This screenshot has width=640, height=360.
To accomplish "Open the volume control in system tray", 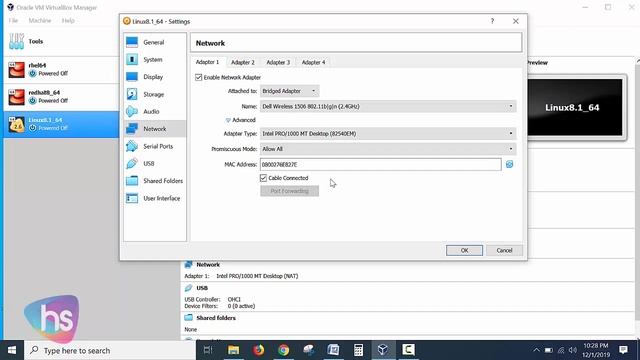I will click(x=573, y=350).
